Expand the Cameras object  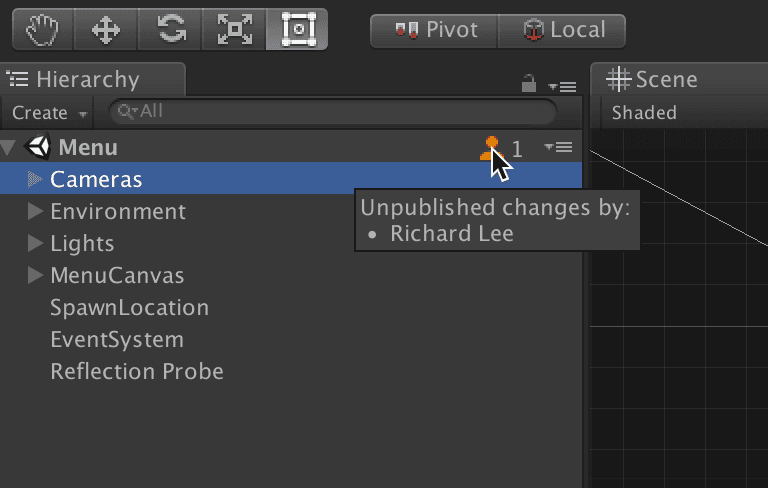[x=35, y=179]
